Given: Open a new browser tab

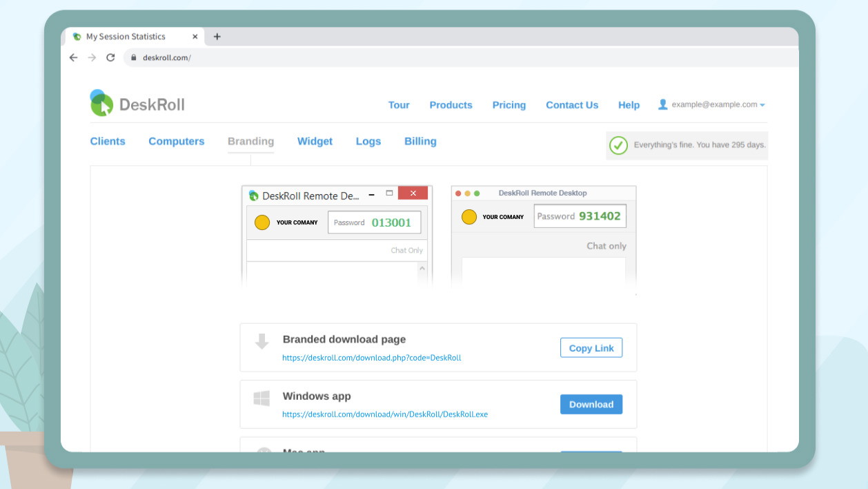Looking at the screenshot, I should coord(217,37).
